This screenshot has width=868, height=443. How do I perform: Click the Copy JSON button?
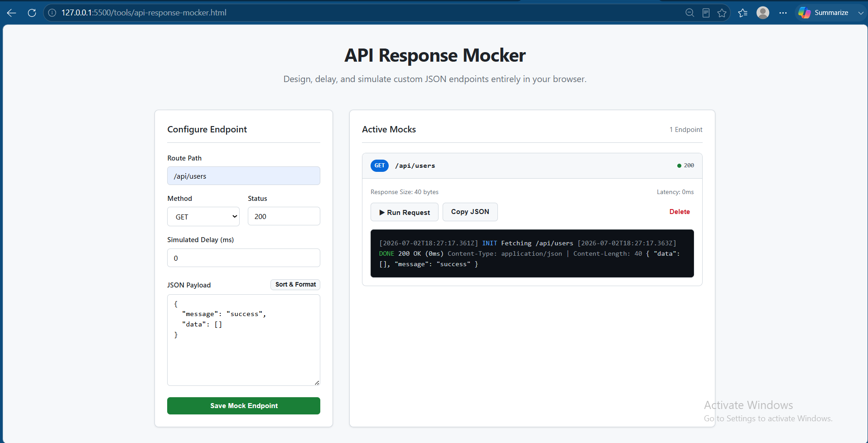[470, 212]
